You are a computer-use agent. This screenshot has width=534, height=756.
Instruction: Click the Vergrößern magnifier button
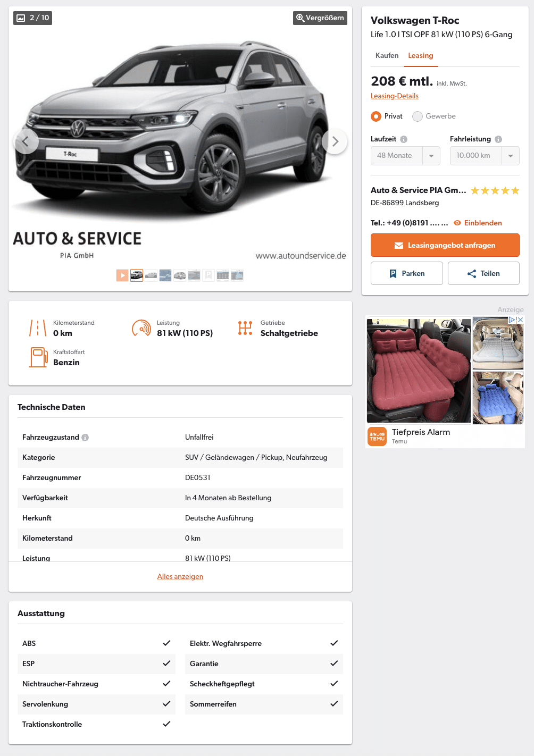[x=320, y=18]
